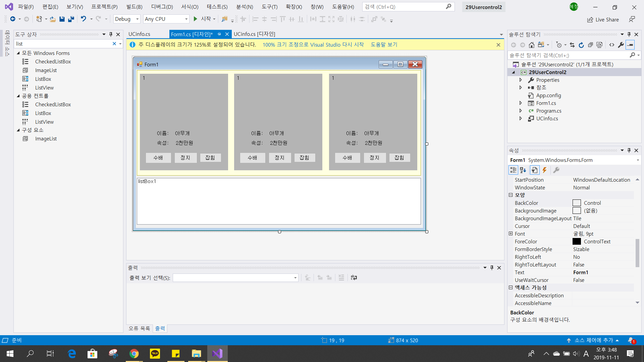Click the Save All toolbar icon
644x362 pixels.
[x=71, y=19]
